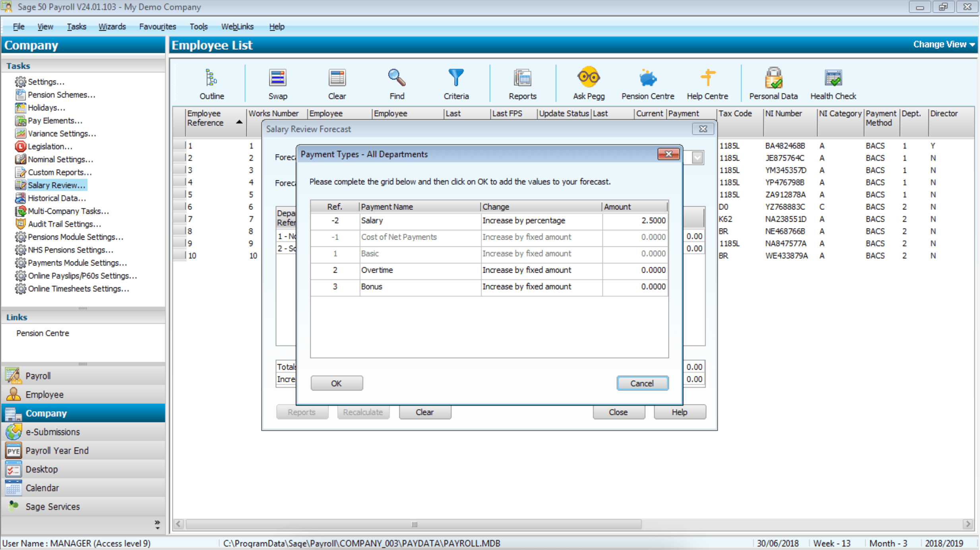Open the Criteria filter tool
Screen dimensions: 980x550
[x=456, y=83]
